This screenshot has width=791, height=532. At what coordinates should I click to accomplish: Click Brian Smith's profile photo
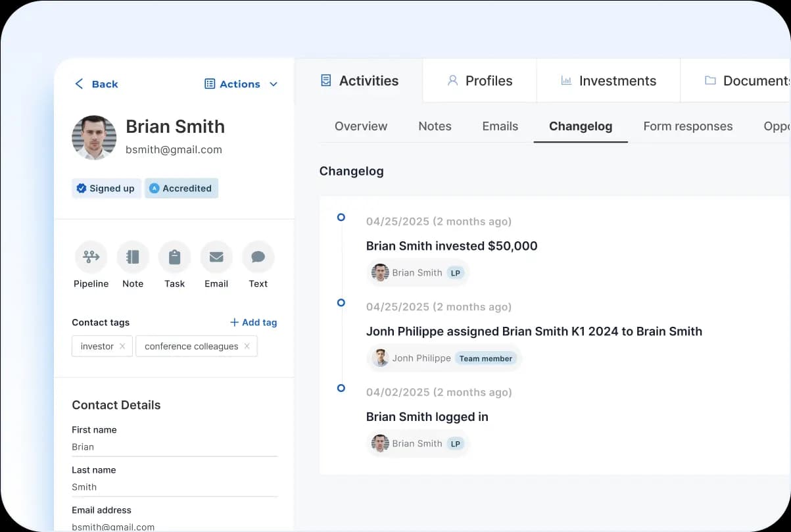[x=94, y=137]
